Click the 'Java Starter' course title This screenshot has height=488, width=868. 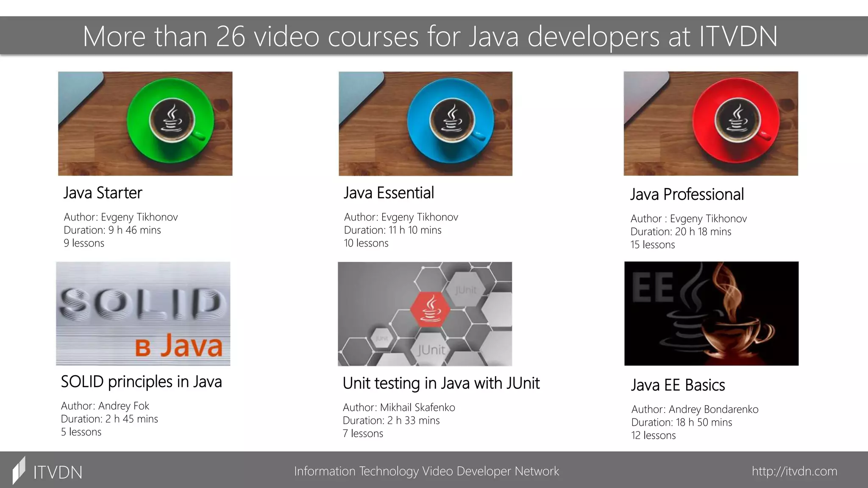point(103,193)
